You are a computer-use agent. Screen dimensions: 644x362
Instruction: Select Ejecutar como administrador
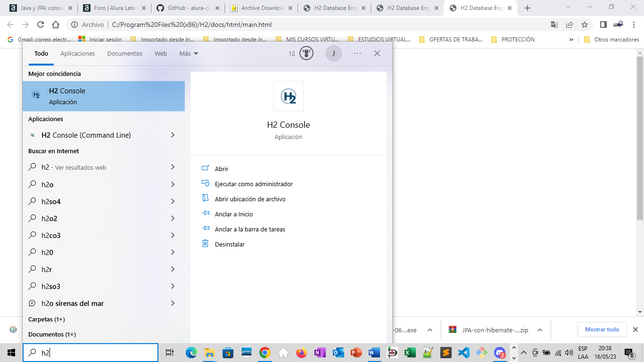254,184
